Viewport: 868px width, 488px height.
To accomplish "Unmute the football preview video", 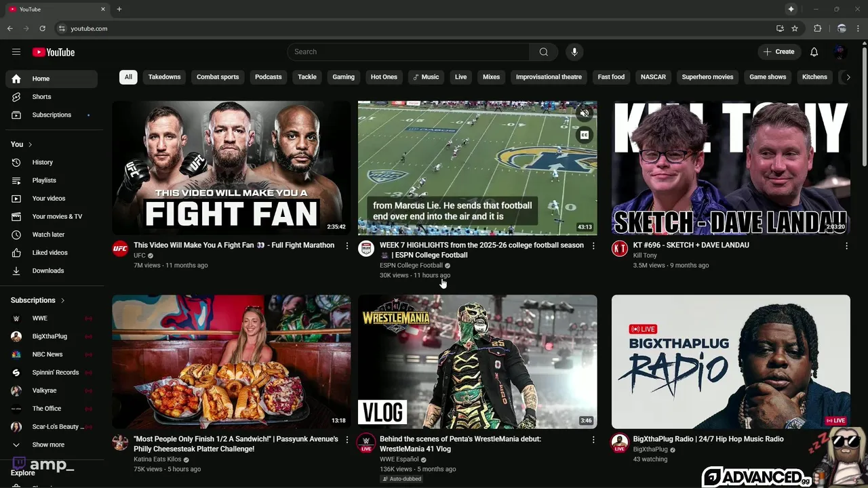I will (x=584, y=113).
